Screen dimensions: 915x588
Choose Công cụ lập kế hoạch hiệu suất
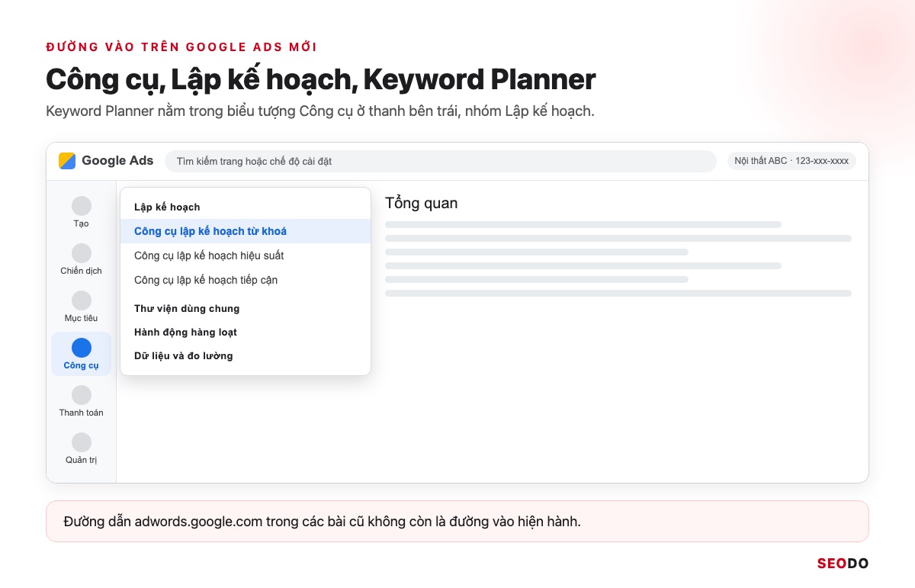[x=246, y=255]
